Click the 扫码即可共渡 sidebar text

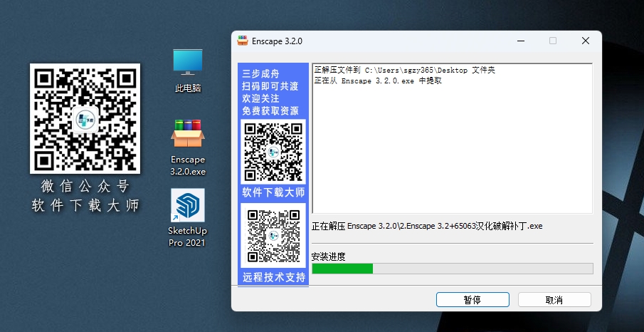coord(270,86)
